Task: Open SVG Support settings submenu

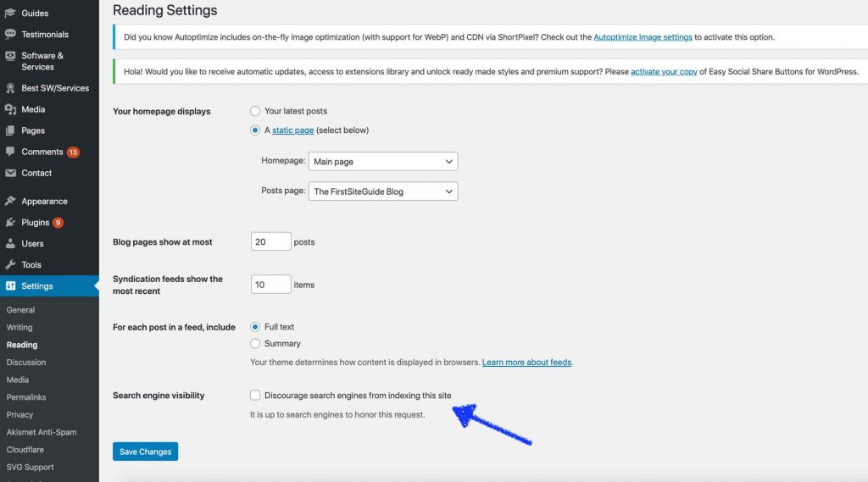Action: point(30,467)
